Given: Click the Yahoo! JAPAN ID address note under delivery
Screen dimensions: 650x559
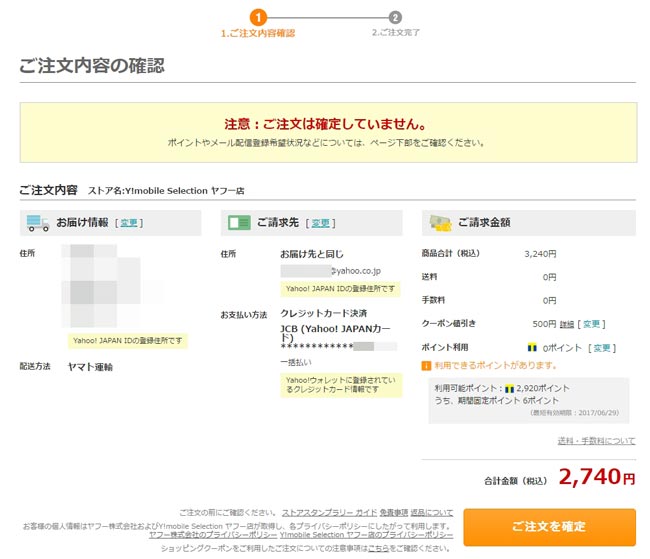Looking at the screenshot, I should [128, 341].
